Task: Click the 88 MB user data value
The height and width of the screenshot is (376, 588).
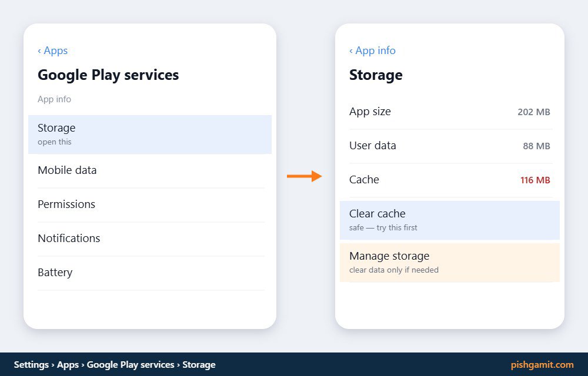Action: 536,146
